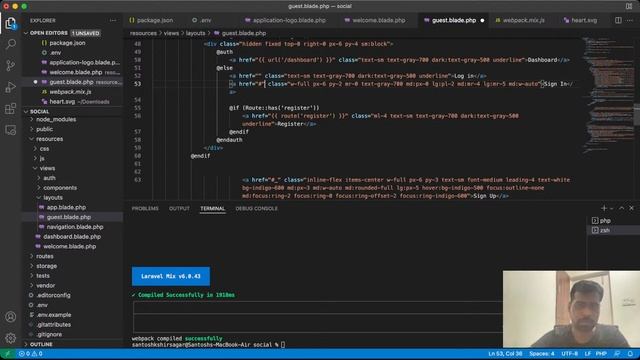
Task: Change end of line sequence LF
Action: (587, 354)
